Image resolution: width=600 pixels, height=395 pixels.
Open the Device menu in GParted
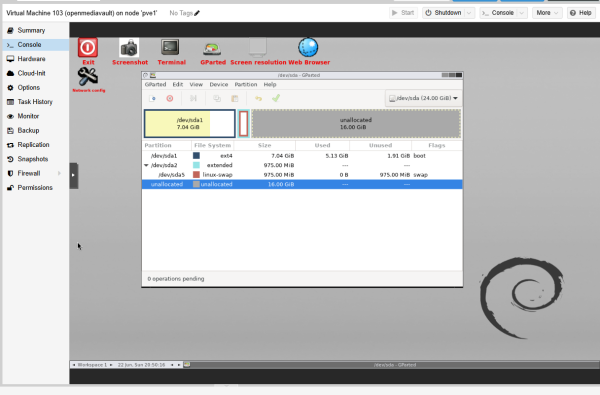coord(218,84)
